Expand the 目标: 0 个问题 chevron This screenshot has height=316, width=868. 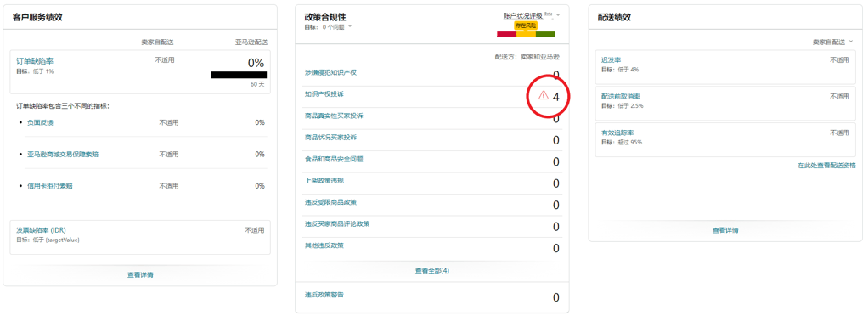(350, 26)
